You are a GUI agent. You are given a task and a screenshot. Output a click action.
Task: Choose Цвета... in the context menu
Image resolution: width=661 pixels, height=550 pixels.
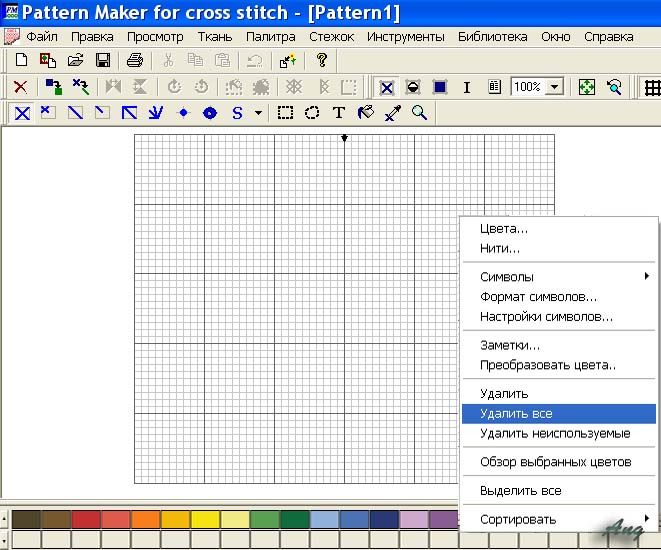(559, 228)
